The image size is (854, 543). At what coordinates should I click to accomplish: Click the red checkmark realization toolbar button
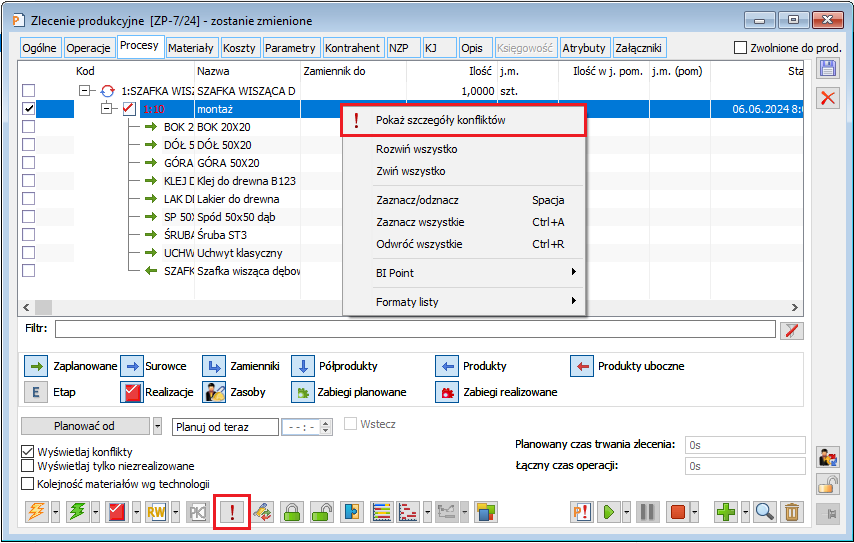click(x=118, y=512)
